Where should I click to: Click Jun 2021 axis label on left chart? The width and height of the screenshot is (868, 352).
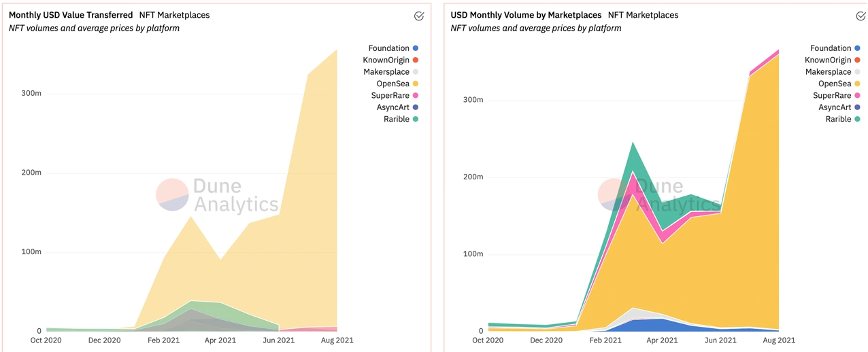(x=278, y=340)
